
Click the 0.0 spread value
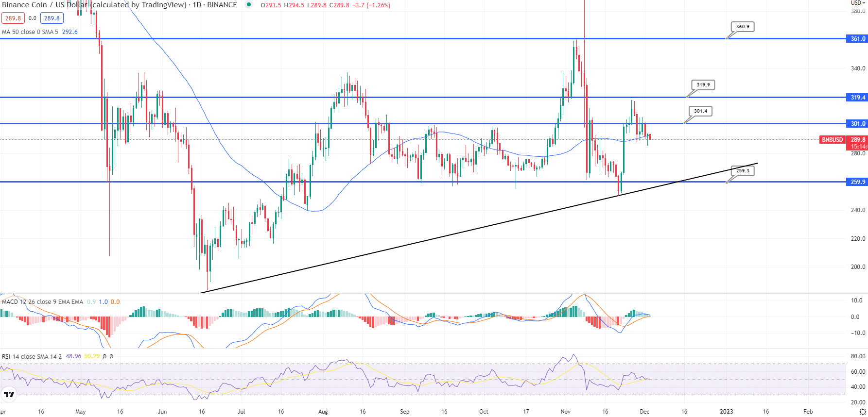(x=33, y=18)
